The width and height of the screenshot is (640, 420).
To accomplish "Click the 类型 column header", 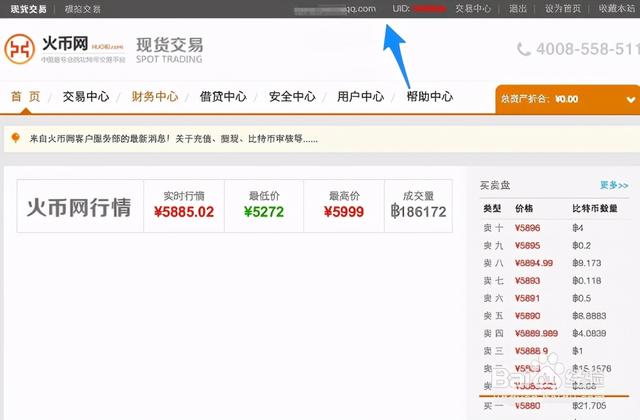I will click(x=492, y=209).
